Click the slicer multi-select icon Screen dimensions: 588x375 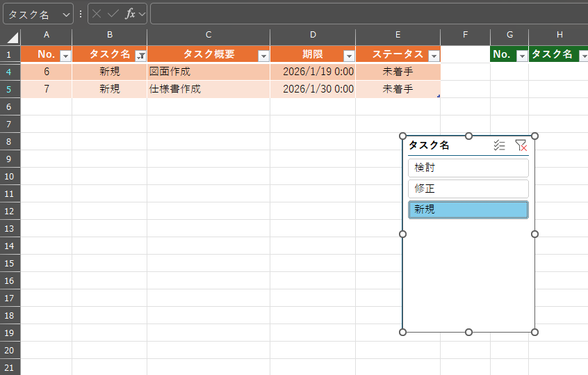(499, 145)
